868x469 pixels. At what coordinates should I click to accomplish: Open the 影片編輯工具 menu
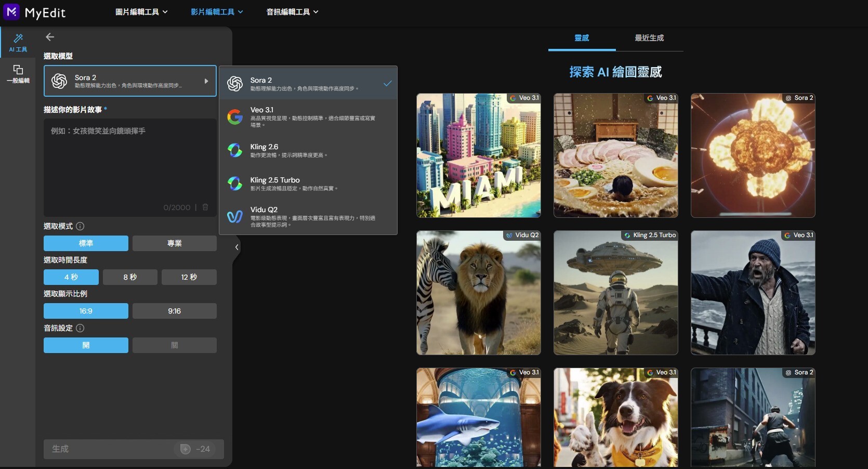point(217,12)
